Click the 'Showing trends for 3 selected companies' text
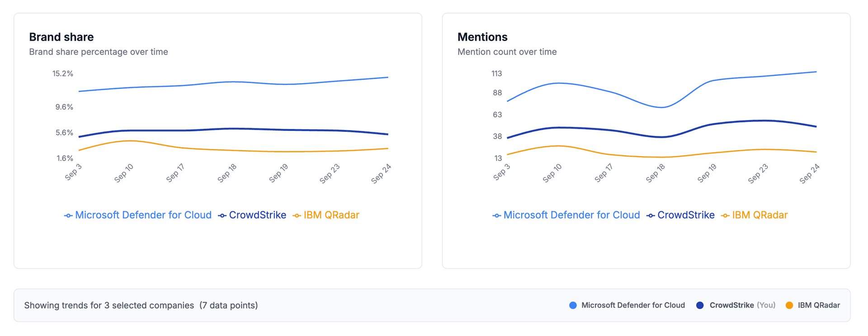868x336 pixels. [109, 305]
